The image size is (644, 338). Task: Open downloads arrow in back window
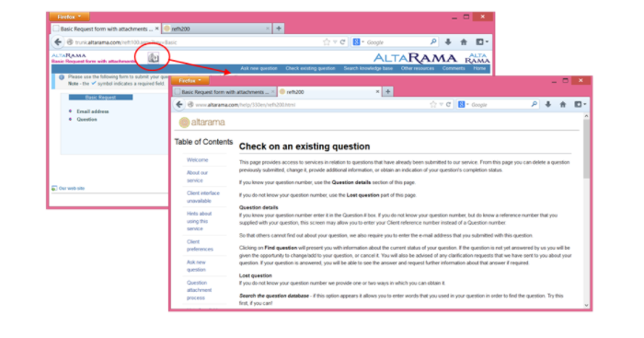click(448, 42)
